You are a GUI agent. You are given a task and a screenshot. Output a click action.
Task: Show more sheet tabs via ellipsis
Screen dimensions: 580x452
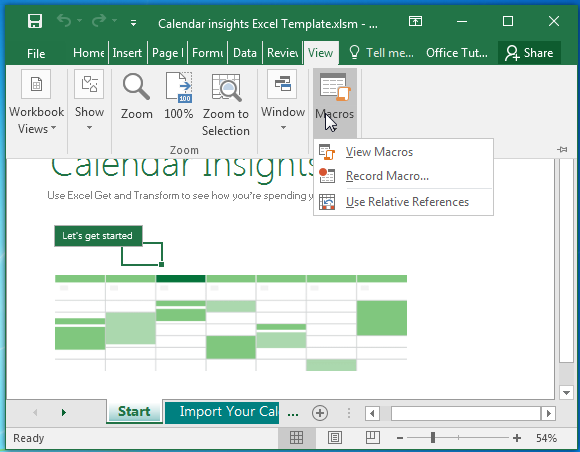(293, 413)
